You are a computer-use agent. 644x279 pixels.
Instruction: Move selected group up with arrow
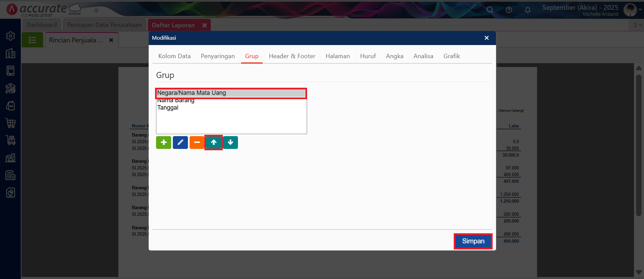(213, 143)
